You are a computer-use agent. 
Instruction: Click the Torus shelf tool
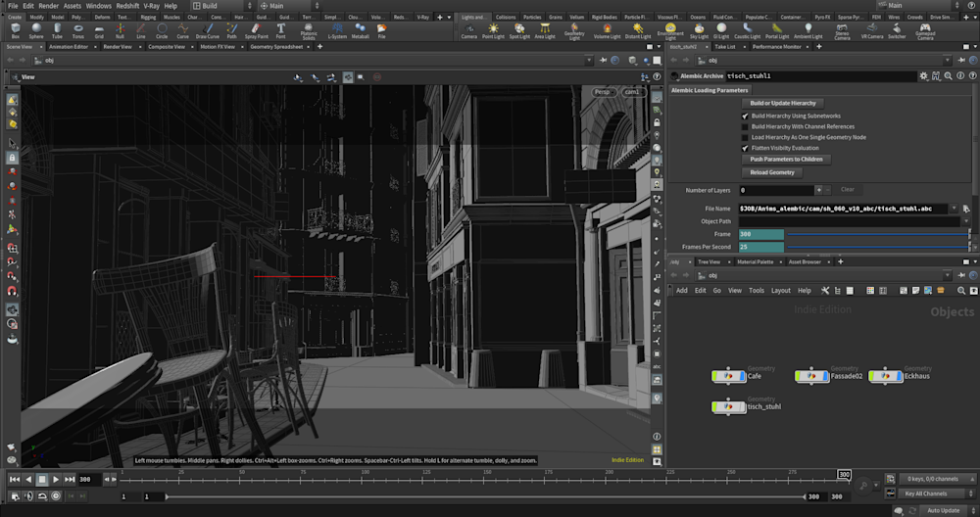point(77,31)
